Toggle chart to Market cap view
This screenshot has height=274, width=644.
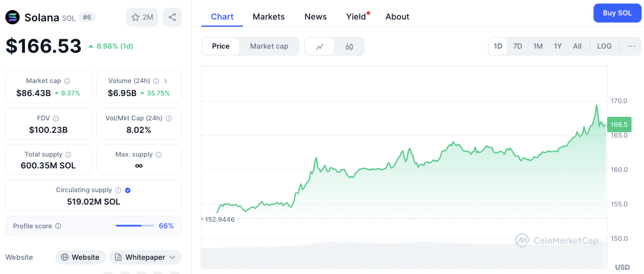[x=269, y=46]
